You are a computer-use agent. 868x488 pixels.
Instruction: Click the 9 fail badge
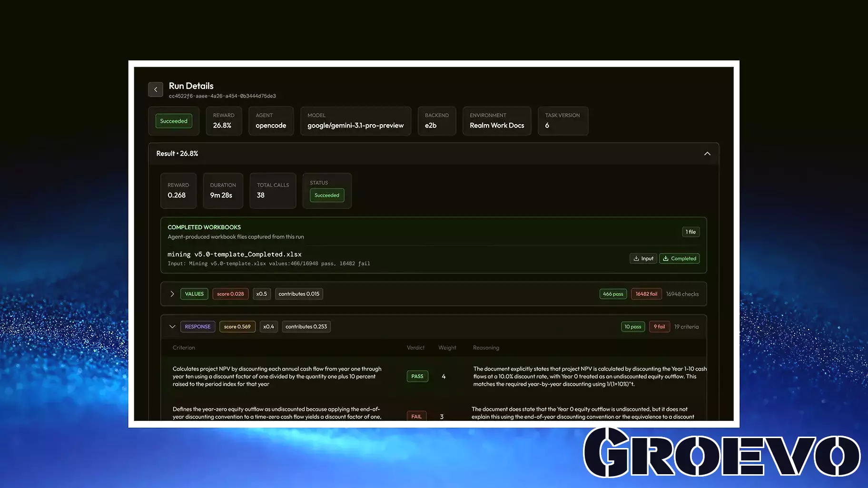660,327
